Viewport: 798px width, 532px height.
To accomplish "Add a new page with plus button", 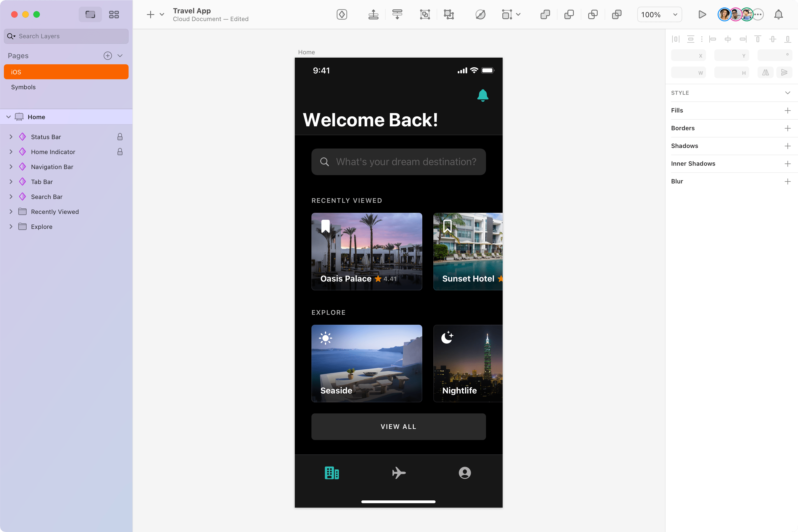I will point(108,56).
